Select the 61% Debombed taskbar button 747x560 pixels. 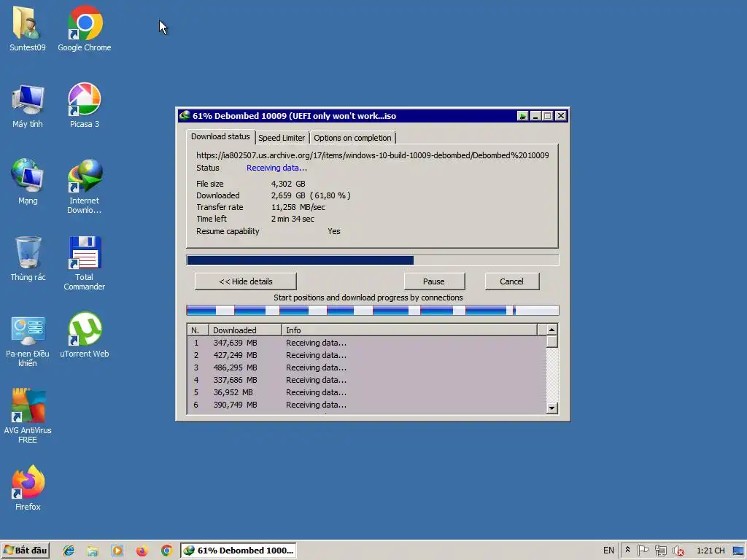(239, 551)
